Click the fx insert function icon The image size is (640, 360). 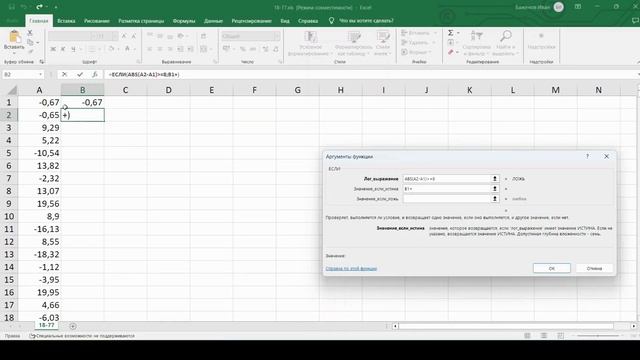pyautogui.click(x=94, y=74)
